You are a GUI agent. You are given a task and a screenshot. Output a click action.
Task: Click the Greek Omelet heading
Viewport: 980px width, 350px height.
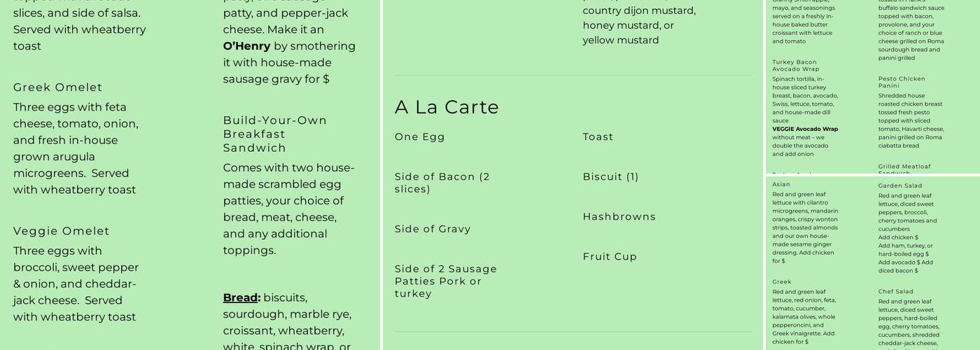pyautogui.click(x=58, y=87)
